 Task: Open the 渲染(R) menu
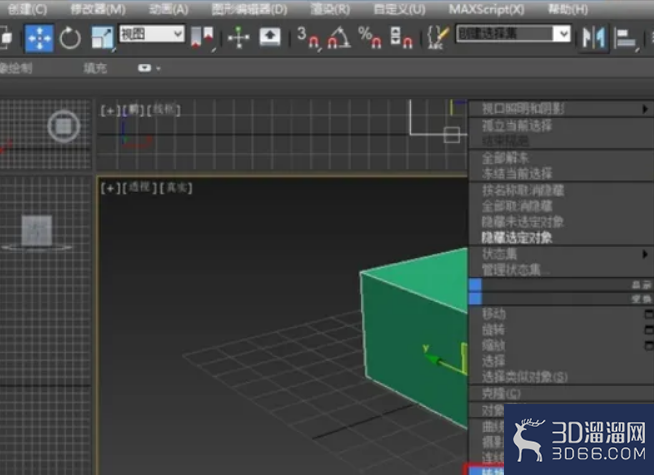click(330, 9)
